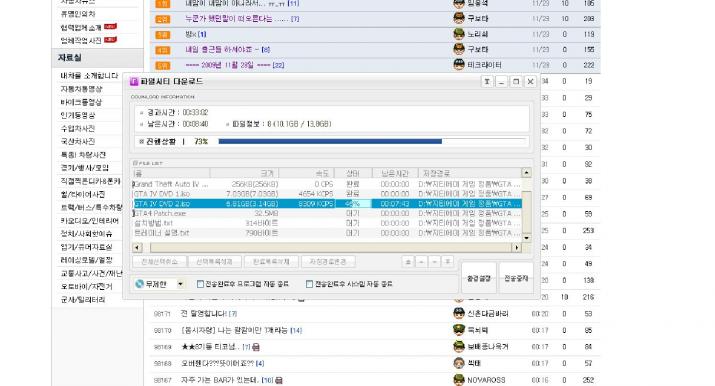Image resolution: width=715 pixels, height=386 pixels.
Task: Open the 무제한 speed limit dropdown
Action: coord(181,284)
